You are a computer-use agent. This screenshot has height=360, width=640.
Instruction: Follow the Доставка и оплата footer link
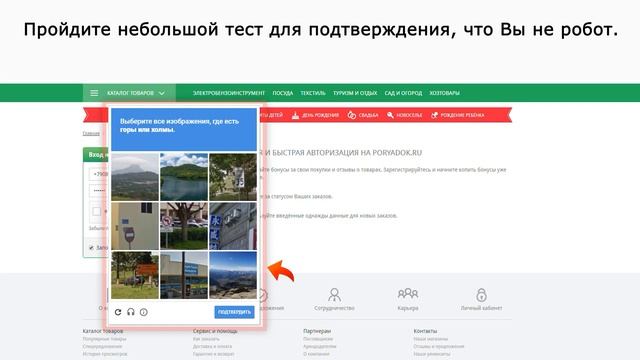tap(212, 347)
